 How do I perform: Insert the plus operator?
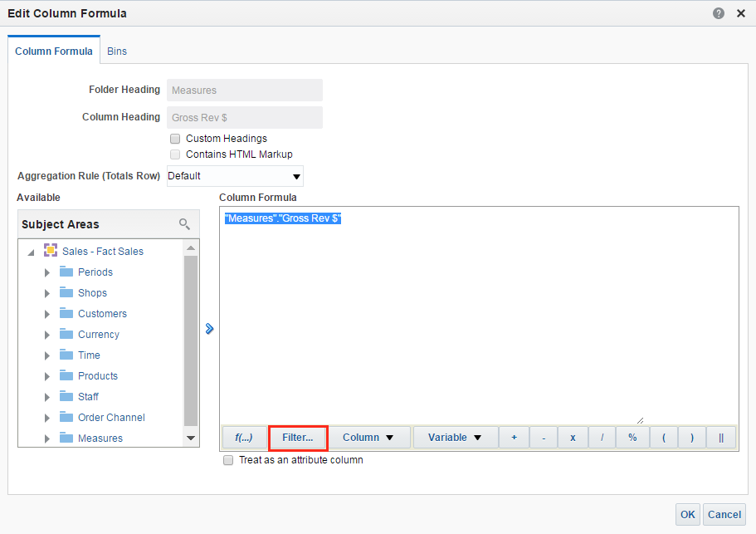pos(514,438)
